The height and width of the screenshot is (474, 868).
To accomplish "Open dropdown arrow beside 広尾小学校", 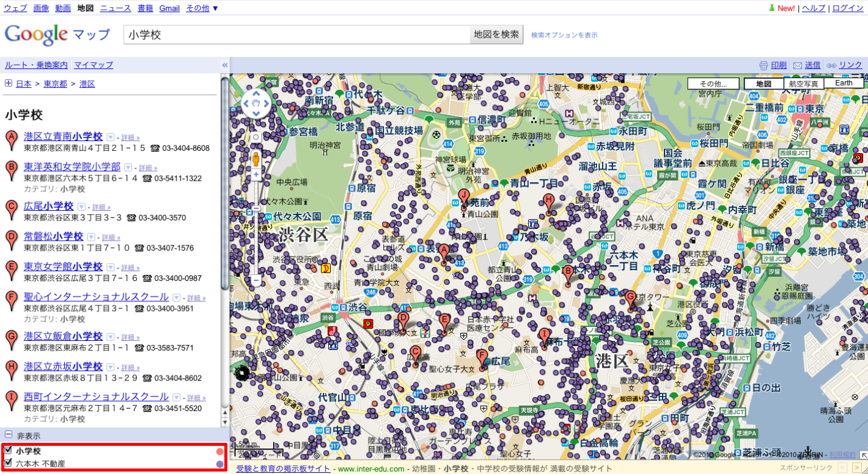I will pos(82,207).
